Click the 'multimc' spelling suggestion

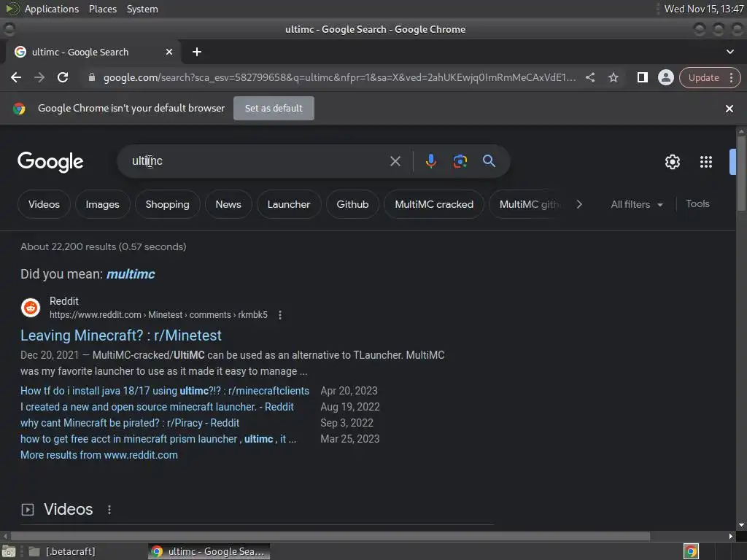pyautogui.click(x=131, y=274)
